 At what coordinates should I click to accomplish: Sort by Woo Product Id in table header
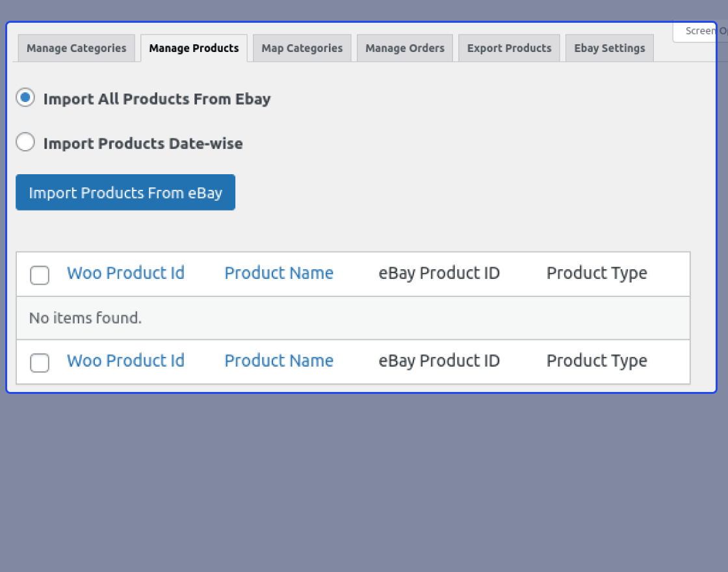125,273
